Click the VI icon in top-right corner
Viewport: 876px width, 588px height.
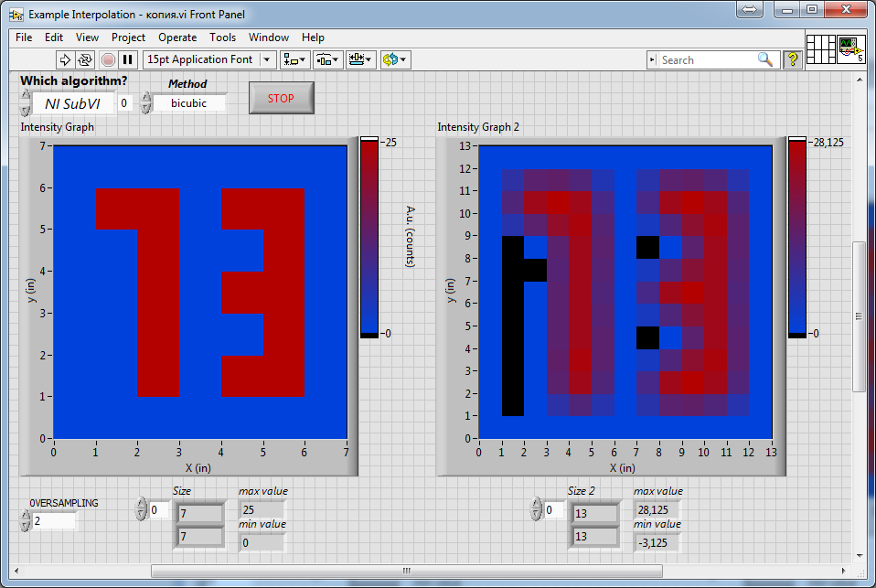pyautogui.click(x=850, y=49)
